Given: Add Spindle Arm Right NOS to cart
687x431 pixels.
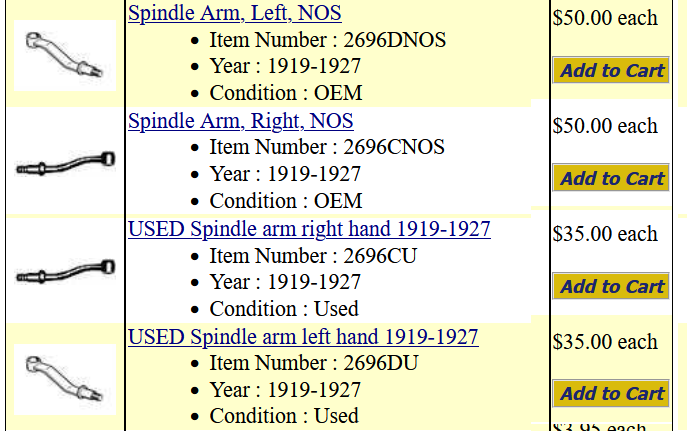Looking at the screenshot, I should coord(611,178).
